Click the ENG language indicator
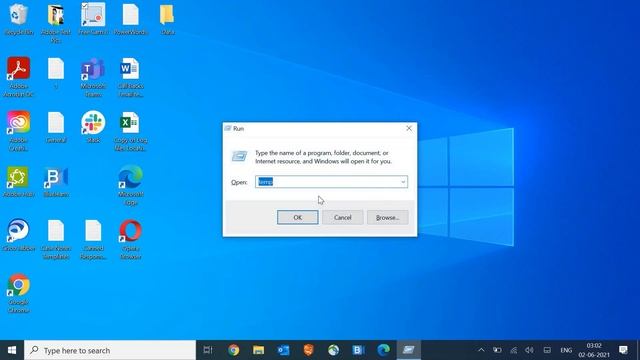The height and width of the screenshot is (360, 640). (x=566, y=350)
